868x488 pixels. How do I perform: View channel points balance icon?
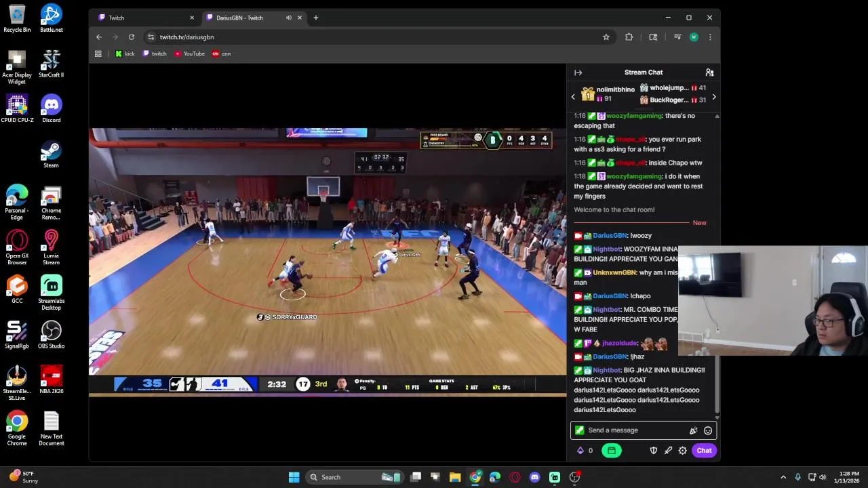580,451
